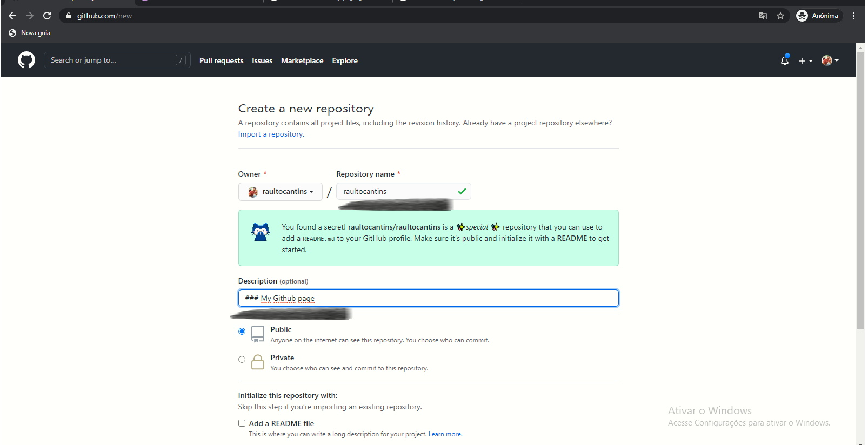Open the Marketplace nav item
This screenshot has width=868, height=445.
[x=302, y=60]
